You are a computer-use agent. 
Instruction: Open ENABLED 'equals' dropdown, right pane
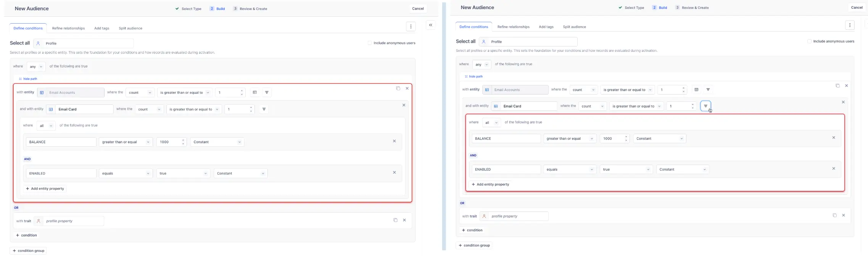[x=570, y=170]
